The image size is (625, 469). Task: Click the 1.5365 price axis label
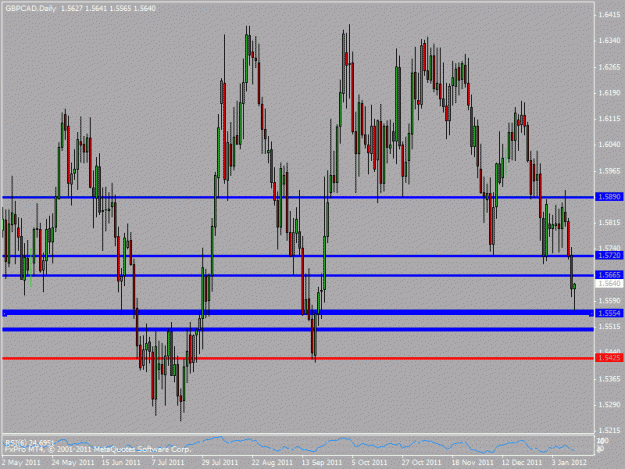(x=609, y=379)
